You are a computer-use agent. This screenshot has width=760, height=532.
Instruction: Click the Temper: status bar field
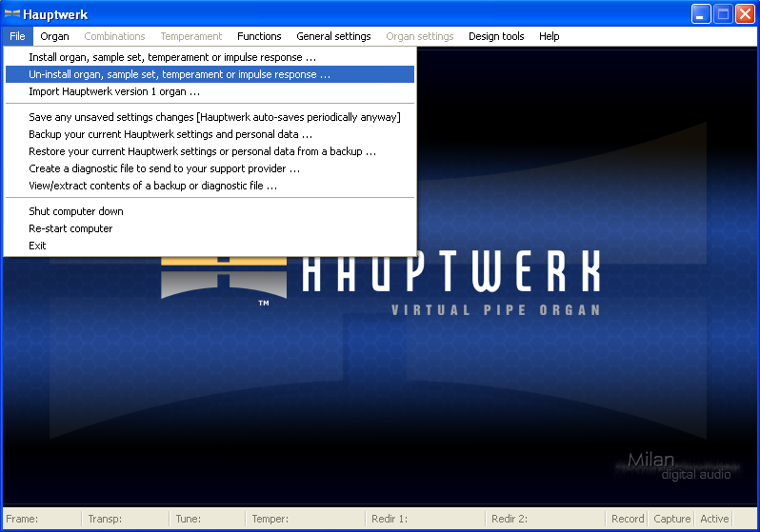(x=306, y=519)
